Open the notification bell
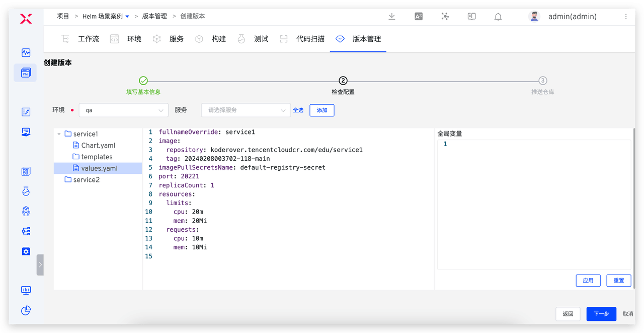The width and height of the screenshot is (644, 333). [498, 17]
